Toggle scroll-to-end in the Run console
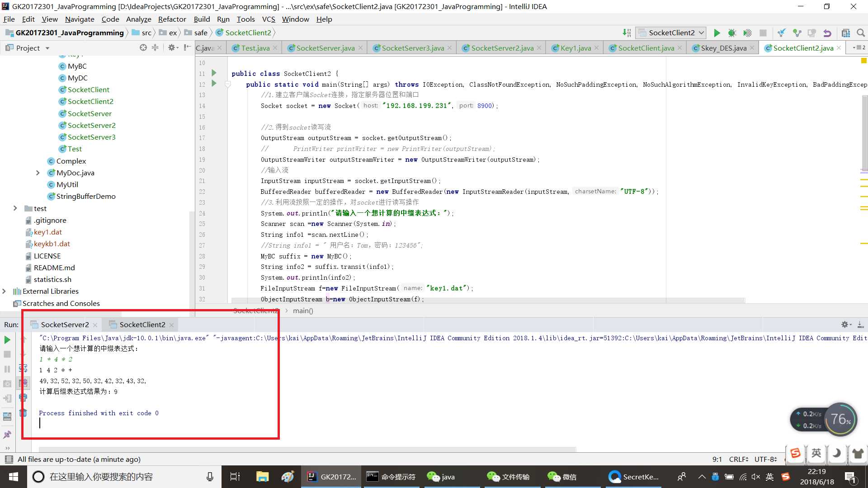The width and height of the screenshot is (868, 488). pos(23,383)
